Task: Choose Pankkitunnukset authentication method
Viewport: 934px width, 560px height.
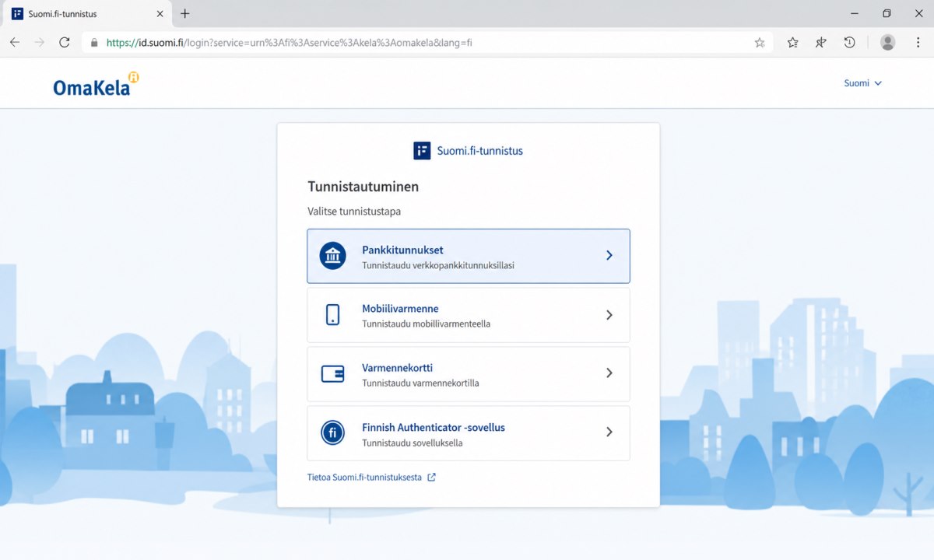Action: click(469, 256)
